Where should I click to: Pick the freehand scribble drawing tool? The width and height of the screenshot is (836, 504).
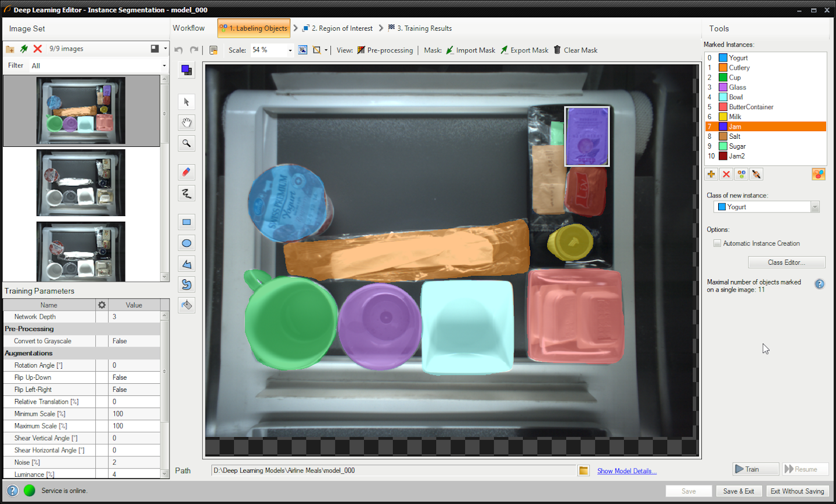(186, 194)
